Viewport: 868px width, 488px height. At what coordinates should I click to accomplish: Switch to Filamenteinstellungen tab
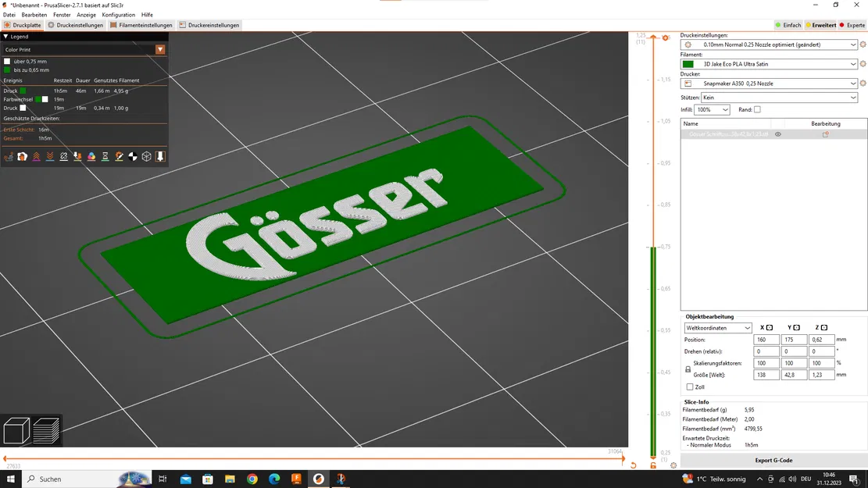[x=141, y=25]
